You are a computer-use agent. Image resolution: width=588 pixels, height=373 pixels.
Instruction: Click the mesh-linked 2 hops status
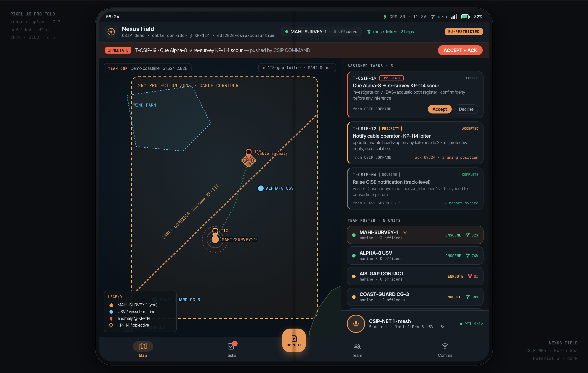click(391, 32)
